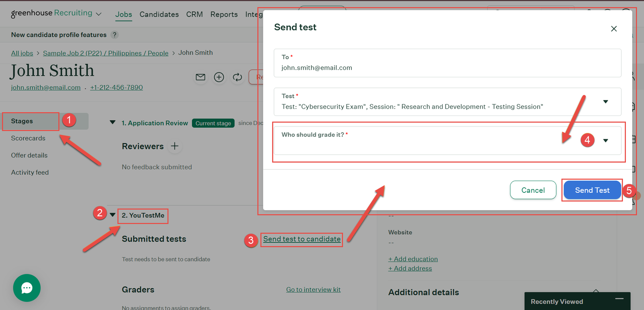The width and height of the screenshot is (644, 310).
Task: Open the Candidates menu
Action: [x=159, y=14]
